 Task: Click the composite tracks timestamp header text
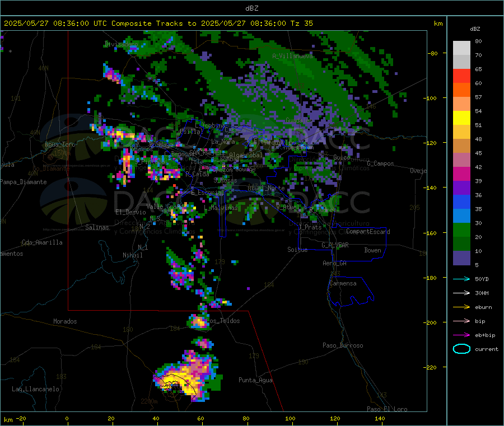point(158,24)
